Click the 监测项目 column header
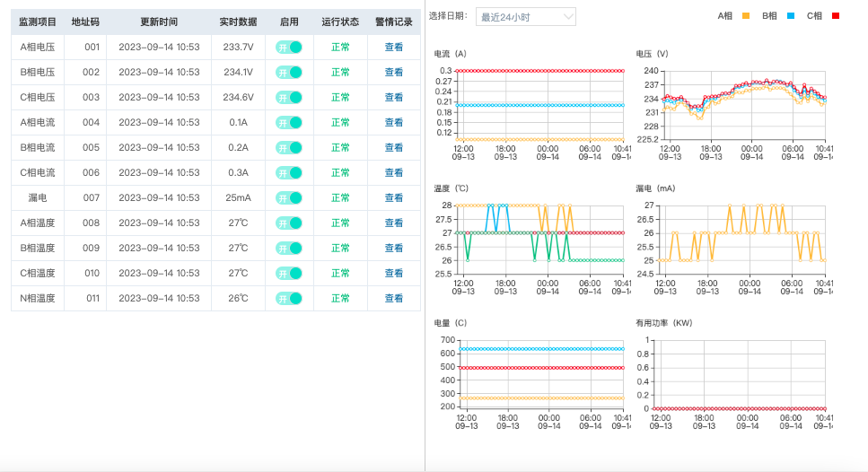Viewport: 868px width, 472px height. pyautogui.click(x=38, y=22)
